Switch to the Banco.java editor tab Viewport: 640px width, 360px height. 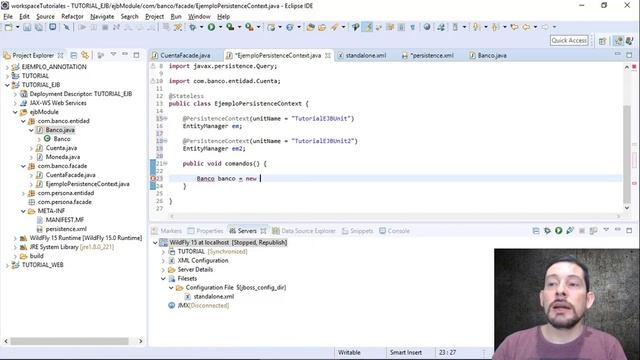click(492, 55)
